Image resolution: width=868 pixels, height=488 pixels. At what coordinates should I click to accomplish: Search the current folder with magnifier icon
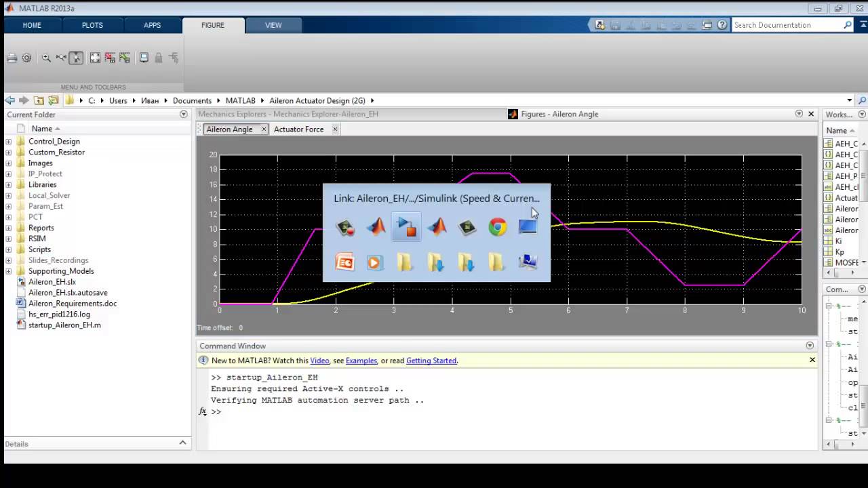pos(862,100)
